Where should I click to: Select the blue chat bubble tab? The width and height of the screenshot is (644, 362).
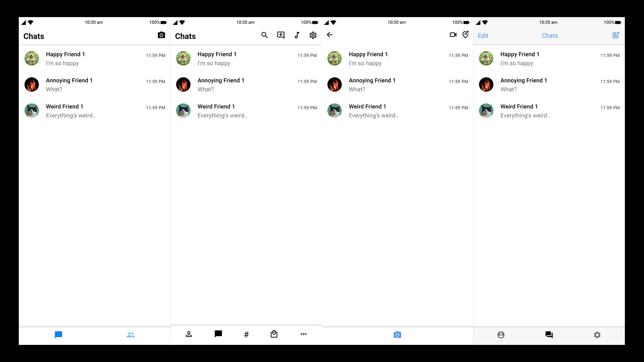tap(58, 335)
